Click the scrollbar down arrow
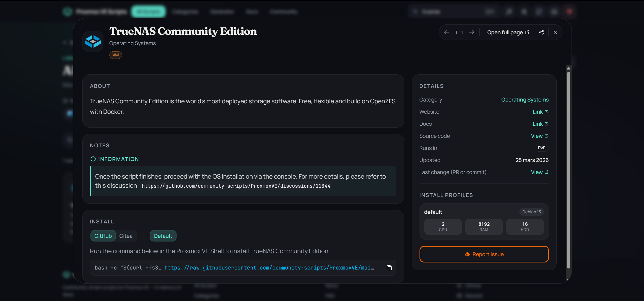Image resolution: width=644 pixels, height=301 pixels. 567,280
